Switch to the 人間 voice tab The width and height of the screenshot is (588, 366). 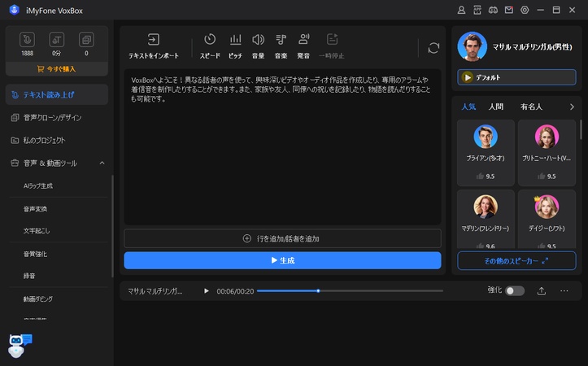pos(496,107)
